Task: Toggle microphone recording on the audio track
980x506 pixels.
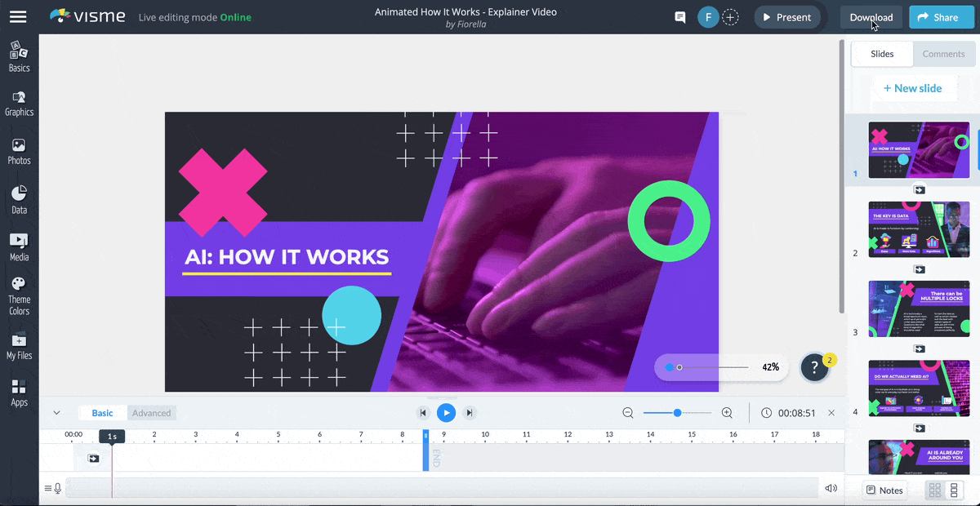Action: tap(56, 488)
